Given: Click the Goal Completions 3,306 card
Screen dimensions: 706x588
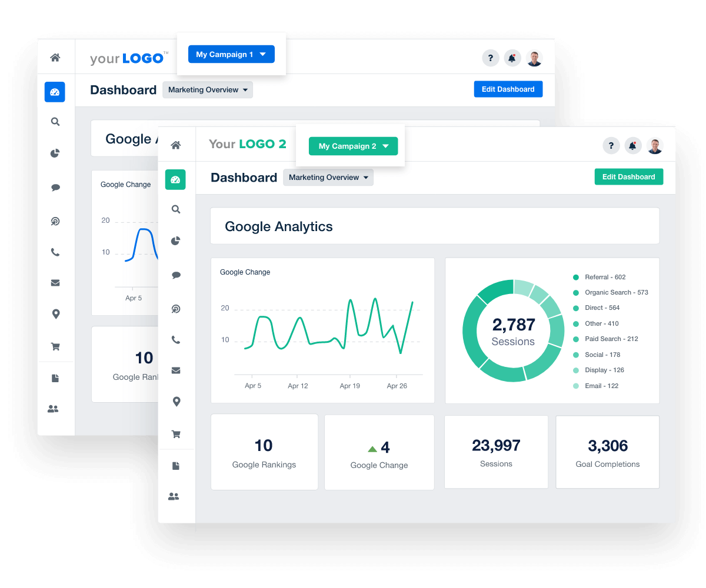Looking at the screenshot, I should [x=607, y=452].
